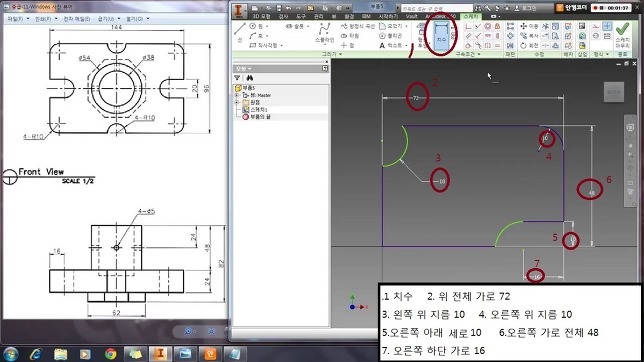Screen dimensions: 644x362
Task: Open the 관리 (Manage) ribbon tab
Action: pos(318,16)
